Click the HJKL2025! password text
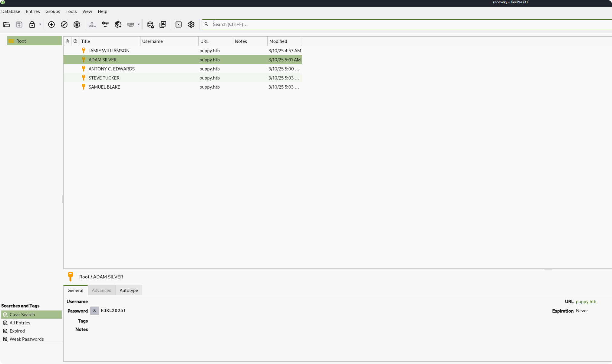 click(x=113, y=310)
